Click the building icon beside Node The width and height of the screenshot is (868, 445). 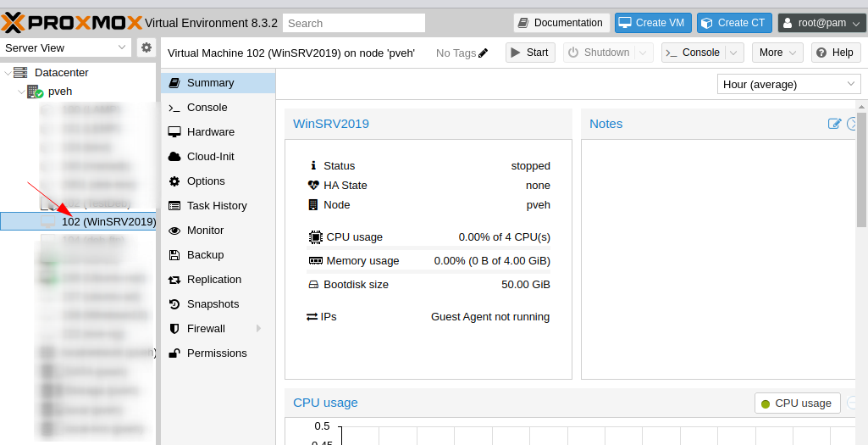pyautogui.click(x=313, y=205)
